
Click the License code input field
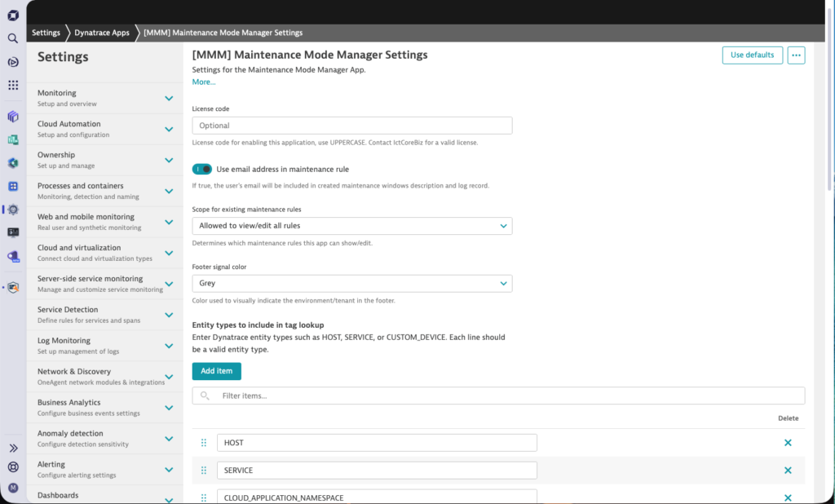[x=352, y=126]
